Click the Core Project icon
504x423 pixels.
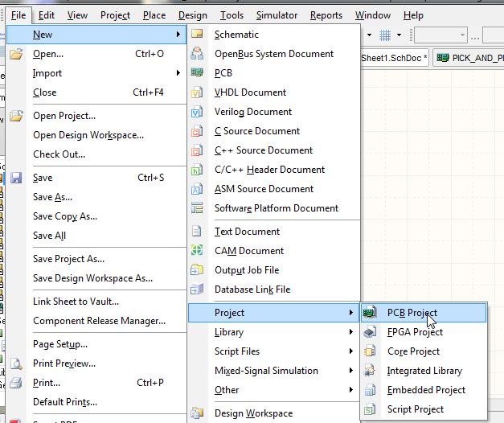[370, 351]
